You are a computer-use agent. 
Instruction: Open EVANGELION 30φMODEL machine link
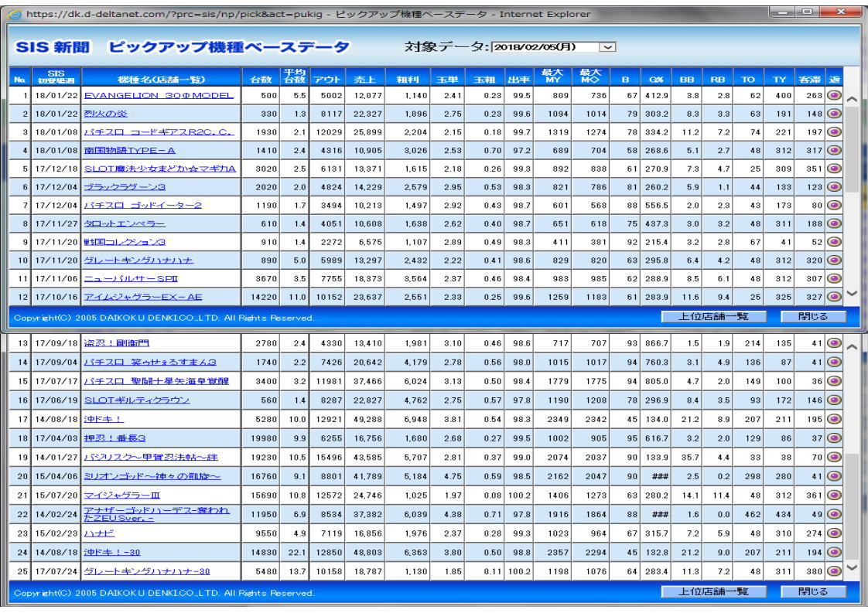click(159, 95)
